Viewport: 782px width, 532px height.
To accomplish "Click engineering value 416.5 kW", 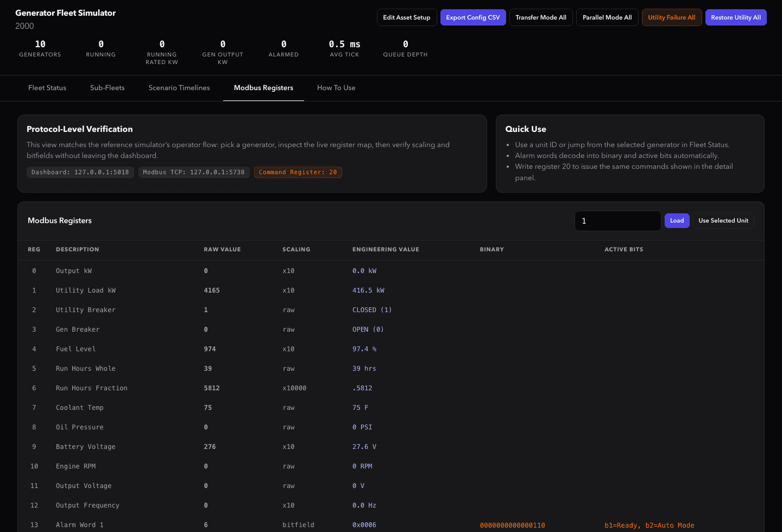I will 368,290.
